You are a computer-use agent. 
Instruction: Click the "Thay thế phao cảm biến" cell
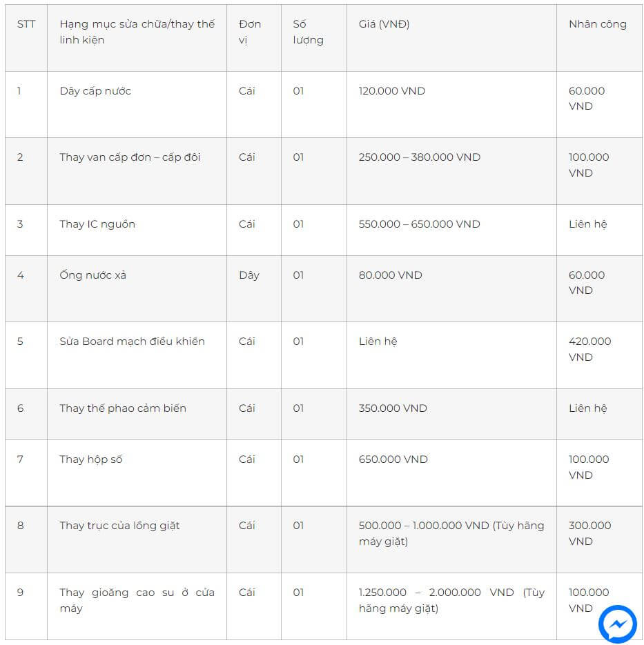pyautogui.click(x=123, y=408)
